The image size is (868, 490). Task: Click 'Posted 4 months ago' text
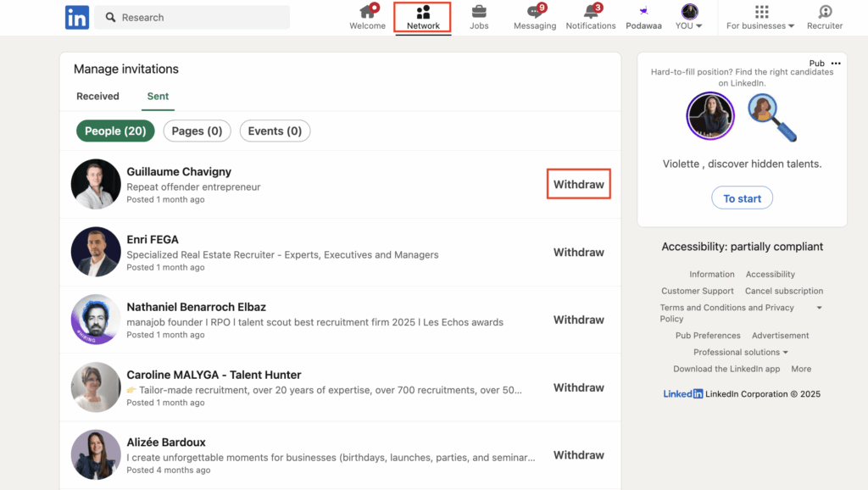point(169,470)
